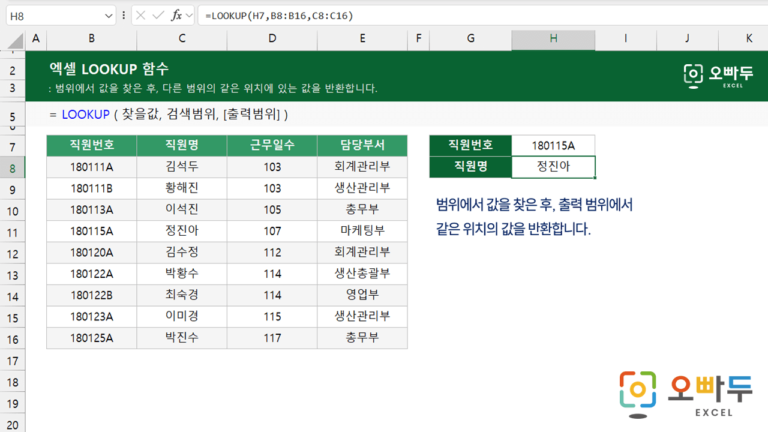The image size is (768, 432).
Task: Select cell with 180123A
Action: (x=92, y=316)
